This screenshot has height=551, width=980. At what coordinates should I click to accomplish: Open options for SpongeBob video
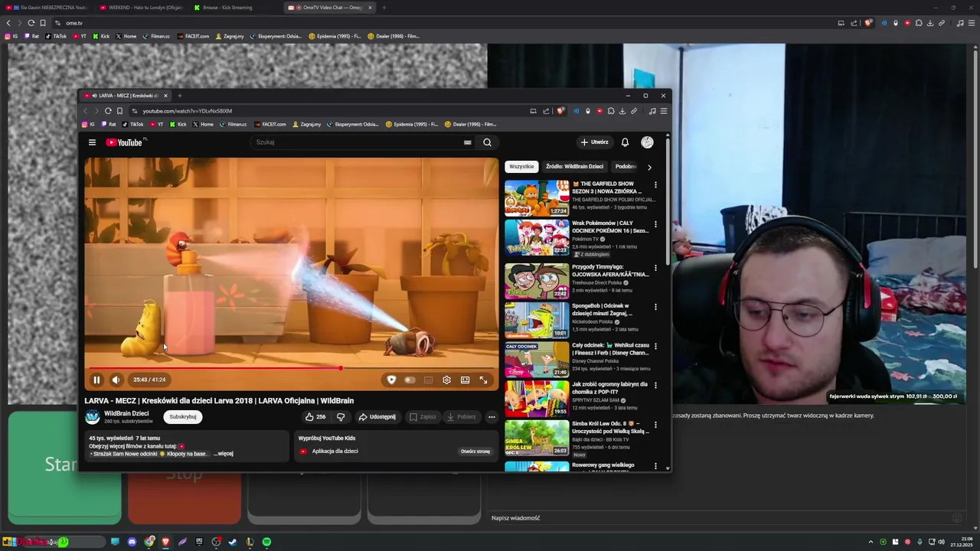click(655, 307)
